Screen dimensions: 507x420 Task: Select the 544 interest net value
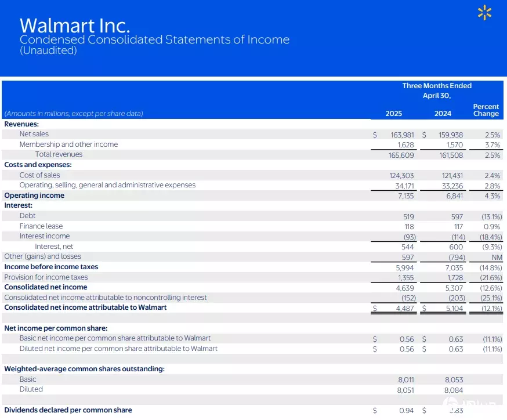(407, 247)
